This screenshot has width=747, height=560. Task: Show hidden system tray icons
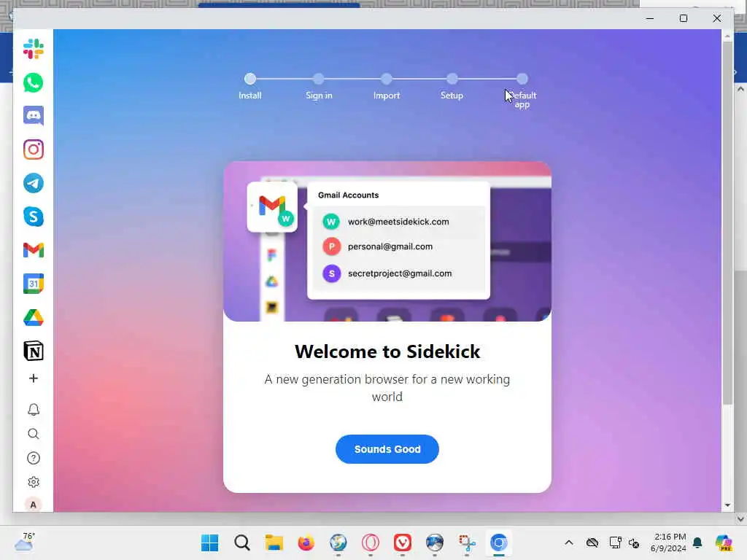569,542
